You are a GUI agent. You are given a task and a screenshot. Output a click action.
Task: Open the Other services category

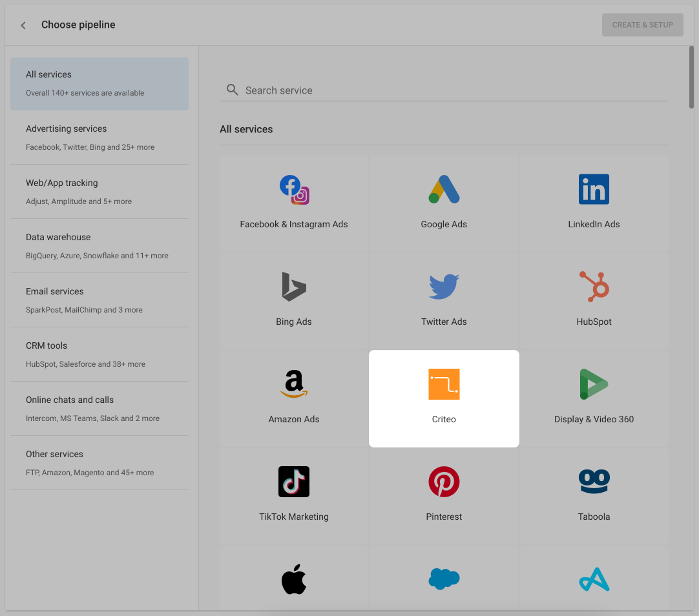[99, 463]
